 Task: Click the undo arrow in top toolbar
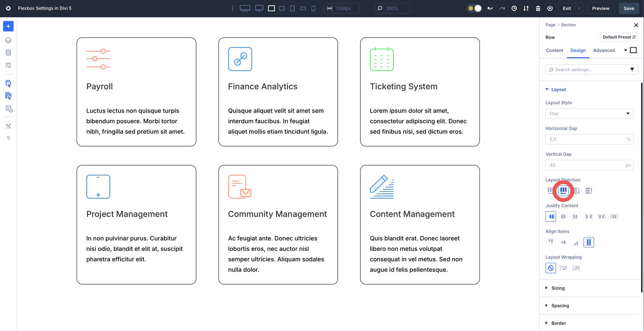click(x=490, y=8)
